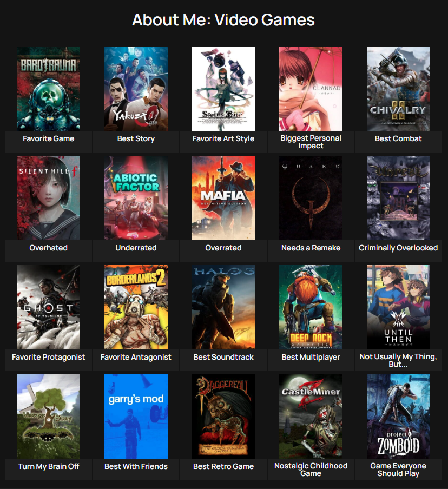Click the 'Needs a Remake' label

(x=311, y=248)
